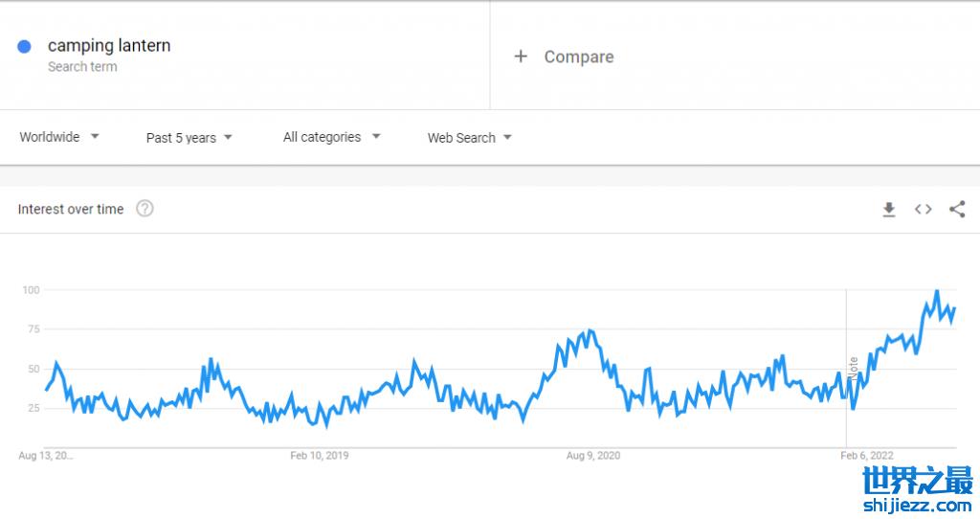
Task: Open the Worldwide region dropdown
Action: tap(59, 137)
